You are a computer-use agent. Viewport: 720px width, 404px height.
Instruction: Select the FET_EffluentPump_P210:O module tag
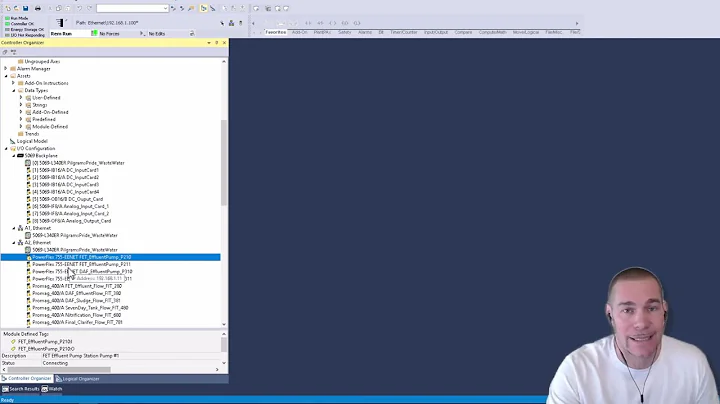pos(46,349)
